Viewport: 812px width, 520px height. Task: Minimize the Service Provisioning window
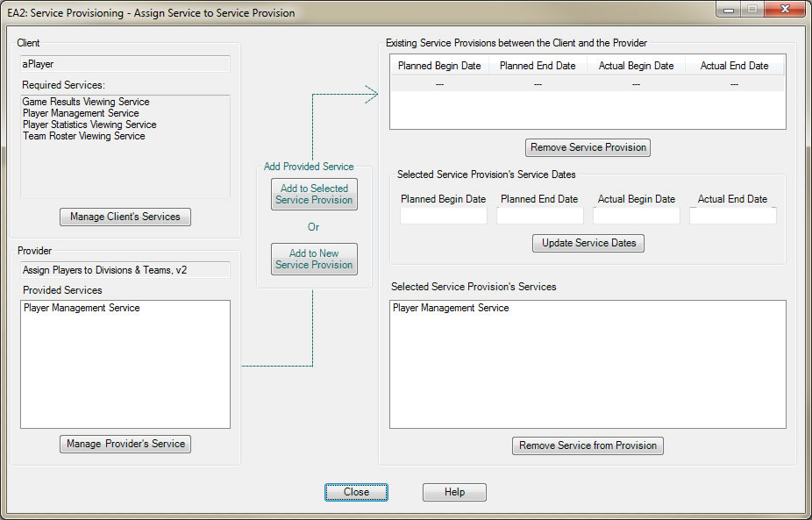pos(729,10)
